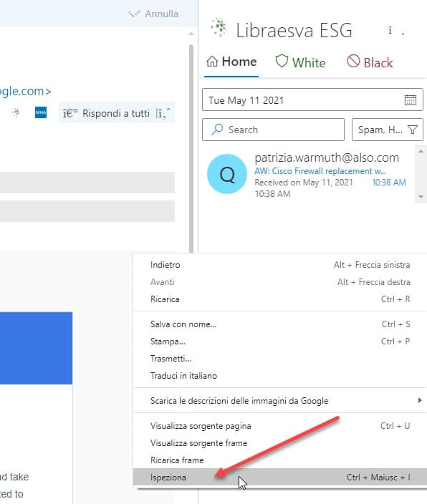427x504 pixels.
Task: Choose Ispeziona in the context menu
Action: coord(280,478)
